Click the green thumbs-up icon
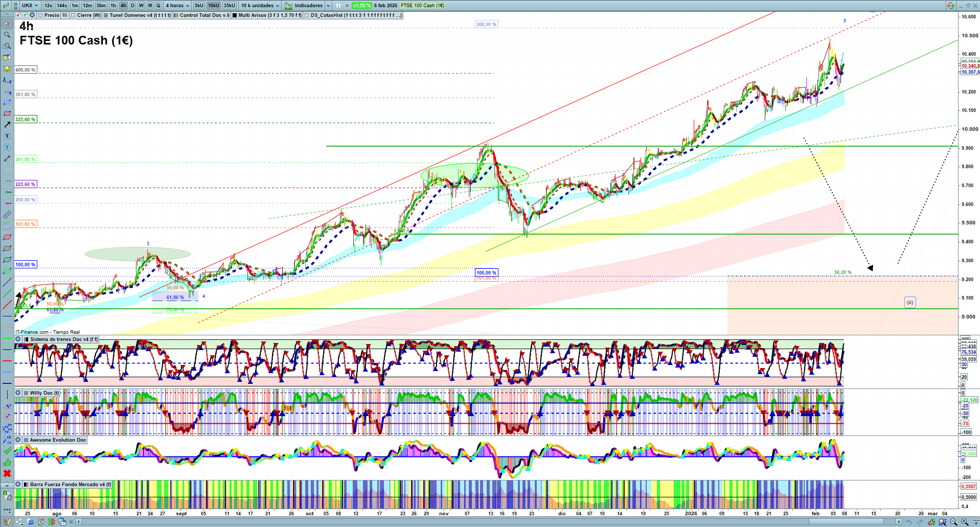980x527 pixels. [x=7, y=463]
